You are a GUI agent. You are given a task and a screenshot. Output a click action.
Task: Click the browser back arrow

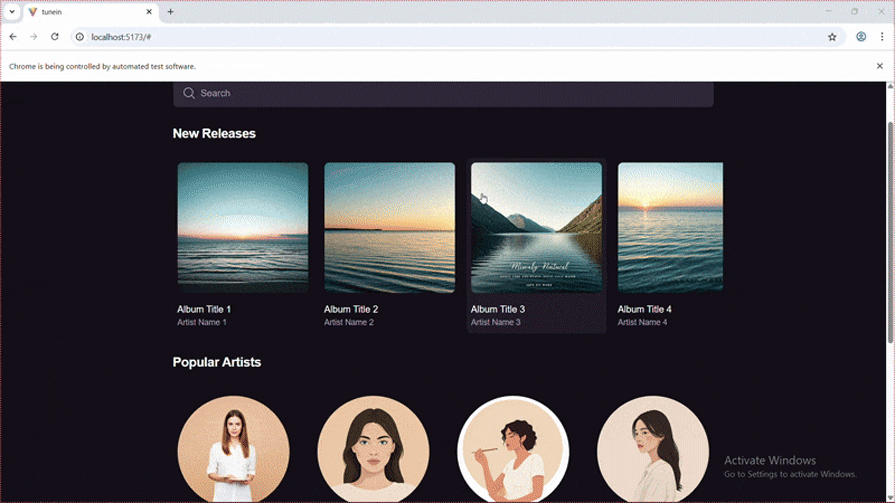tap(13, 37)
